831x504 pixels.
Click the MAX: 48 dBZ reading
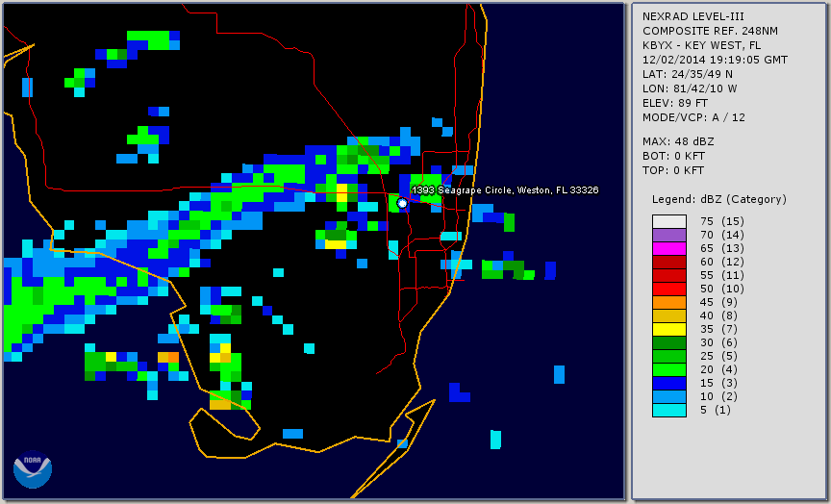point(678,141)
